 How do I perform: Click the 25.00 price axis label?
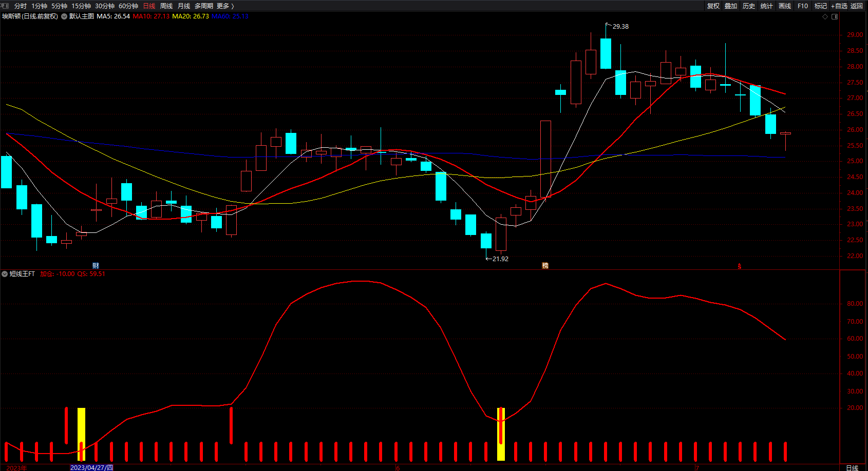855,161
